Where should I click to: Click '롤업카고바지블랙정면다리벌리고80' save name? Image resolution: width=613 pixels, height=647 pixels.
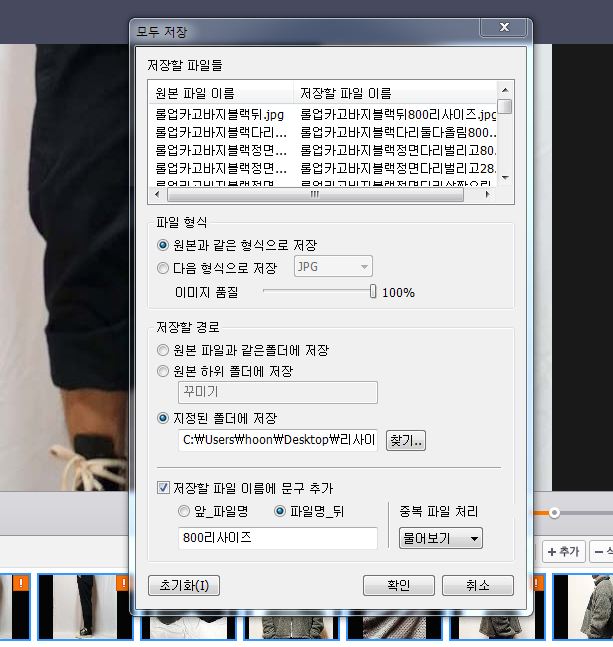pos(398,150)
